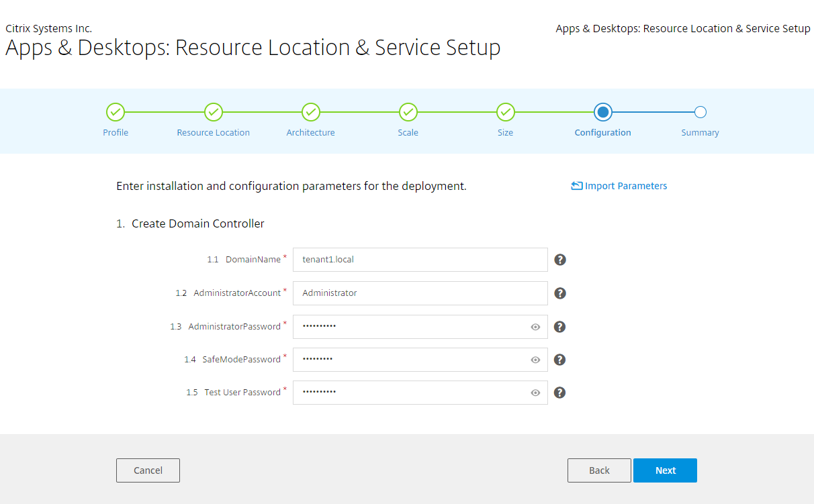814x504 pixels.
Task: Open help for SafeModePassword field
Action: tap(560, 360)
